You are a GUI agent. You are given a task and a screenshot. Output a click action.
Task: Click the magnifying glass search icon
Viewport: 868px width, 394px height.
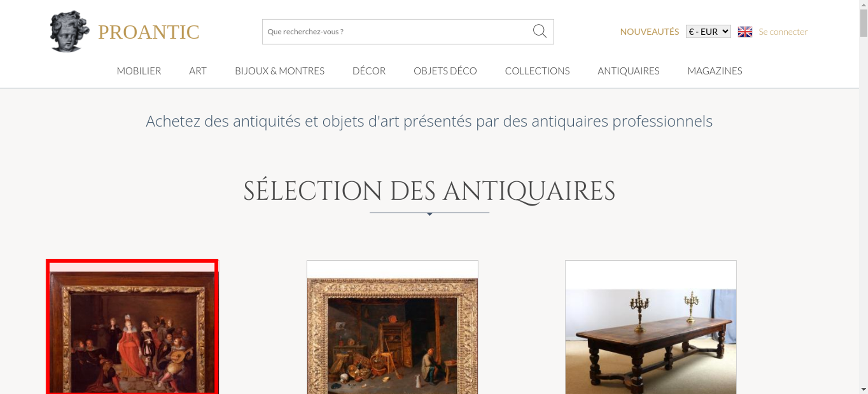pos(539,31)
